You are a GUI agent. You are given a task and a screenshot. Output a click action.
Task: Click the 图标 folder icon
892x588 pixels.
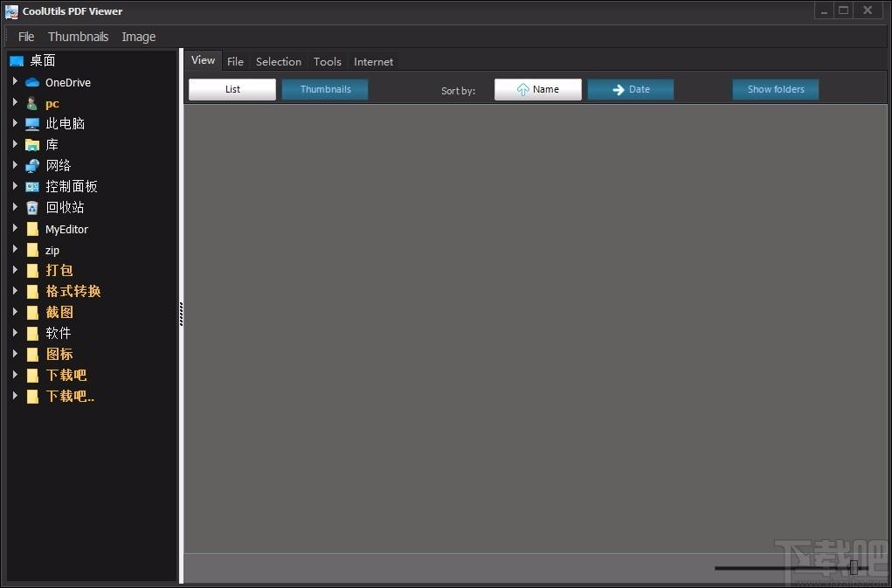click(32, 354)
